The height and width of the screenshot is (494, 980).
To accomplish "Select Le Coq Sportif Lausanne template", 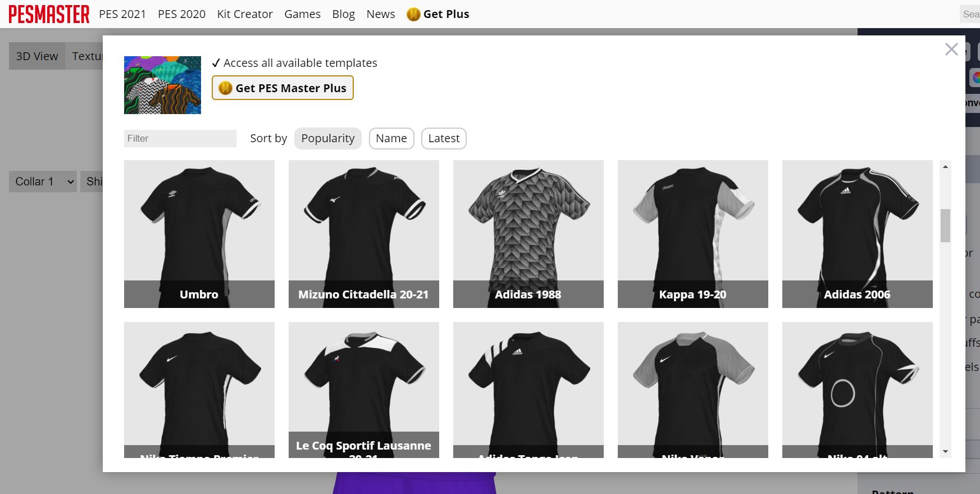I will point(363,389).
